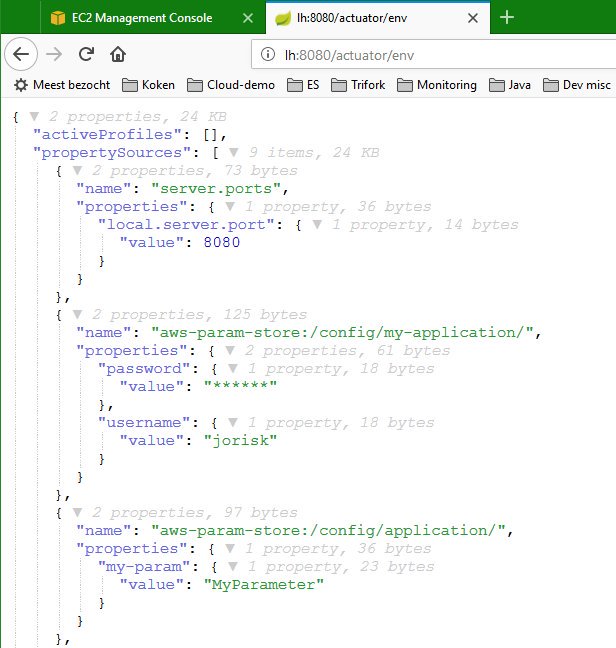The width and height of the screenshot is (616, 648).
Task: Click the "activeProfiles" key
Action: pos(107,135)
